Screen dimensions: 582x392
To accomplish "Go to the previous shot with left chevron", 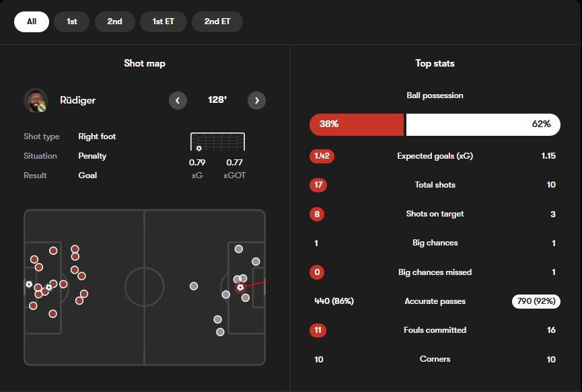I will [x=178, y=100].
